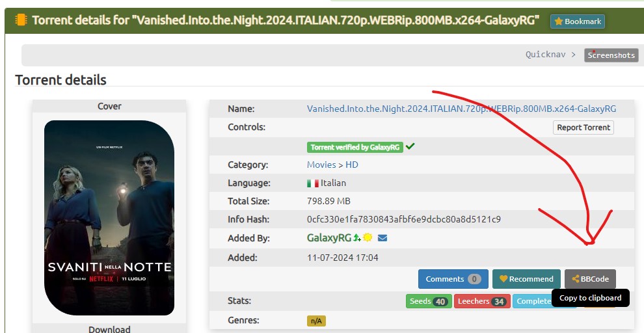Open the Comments button
644x333 pixels.
click(453, 279)
